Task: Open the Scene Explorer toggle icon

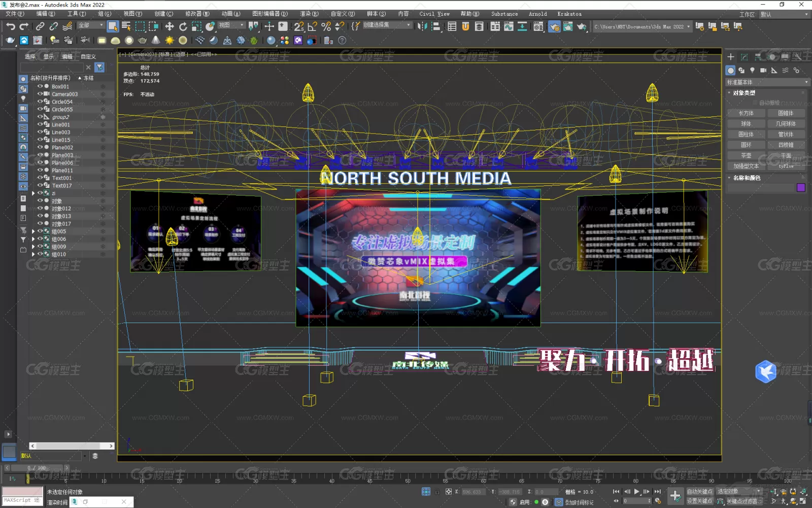Action: (x=452, y=26)
